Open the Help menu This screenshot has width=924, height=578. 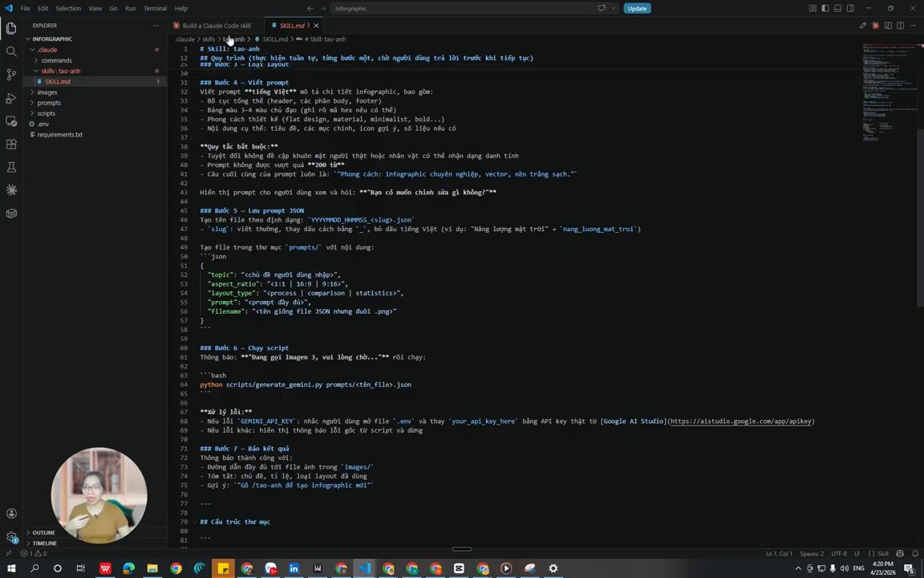tap(181, 8)
